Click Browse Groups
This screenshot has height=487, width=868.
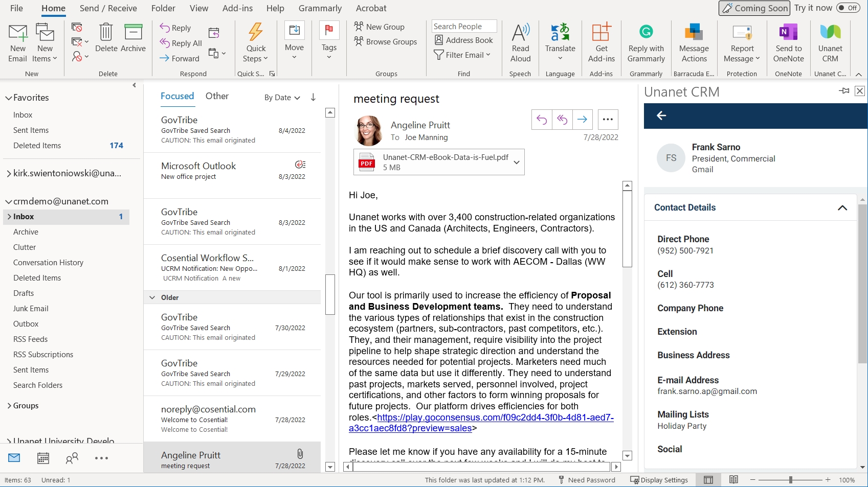pyautogui.click(x=386, y=41)
